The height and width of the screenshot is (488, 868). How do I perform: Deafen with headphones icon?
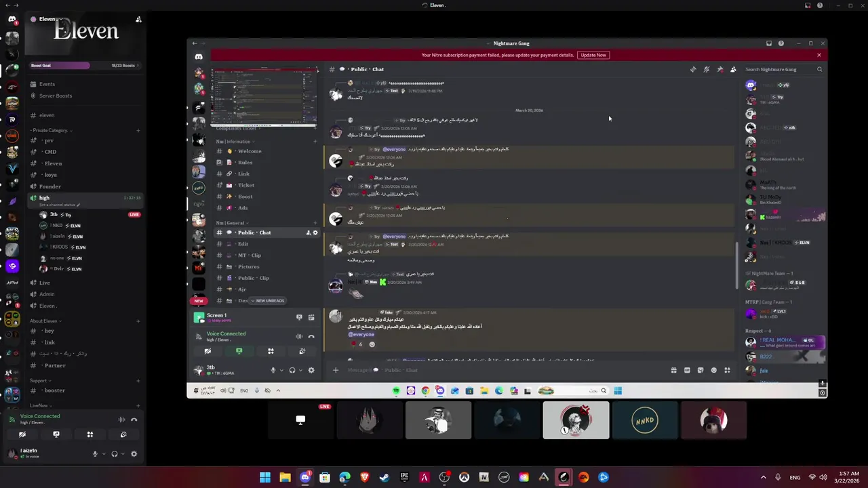(115, 453)
